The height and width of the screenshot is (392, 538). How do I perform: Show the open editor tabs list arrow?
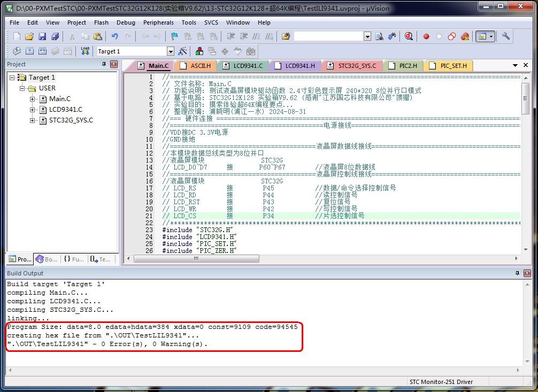(x=515, y=65)
